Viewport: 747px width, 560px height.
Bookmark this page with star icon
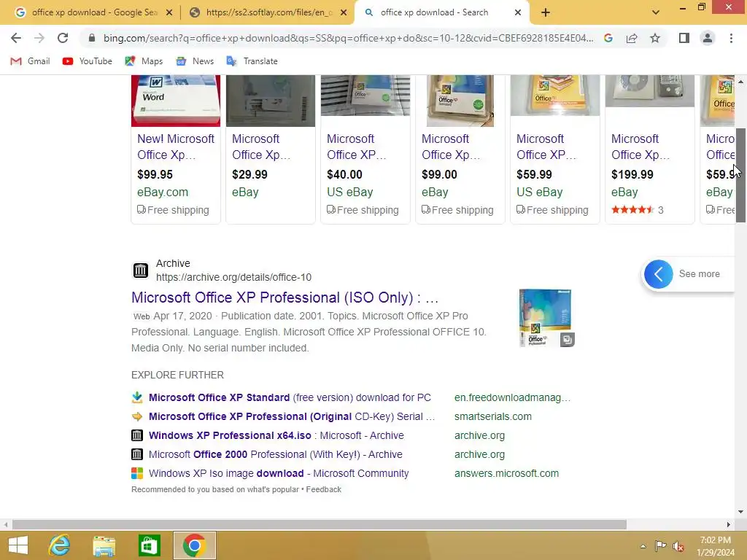[x=655, y=38]
